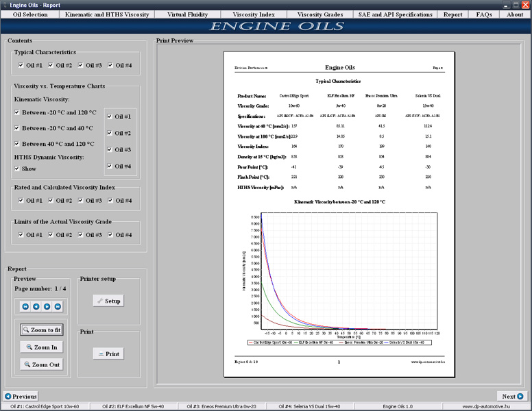Toggle Typical Characteristics Oil #4 checkbox
532x411 pixels.
110,65
